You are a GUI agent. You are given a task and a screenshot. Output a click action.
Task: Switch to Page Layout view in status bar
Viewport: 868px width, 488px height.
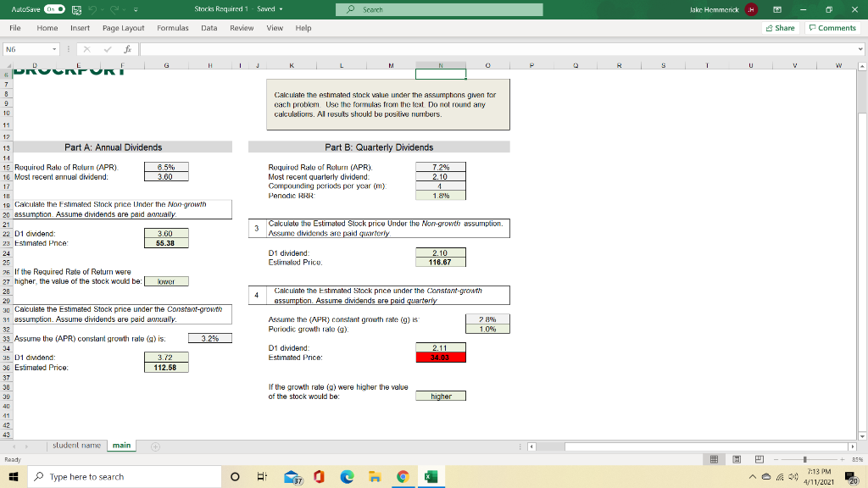click(x=736, y=459)
